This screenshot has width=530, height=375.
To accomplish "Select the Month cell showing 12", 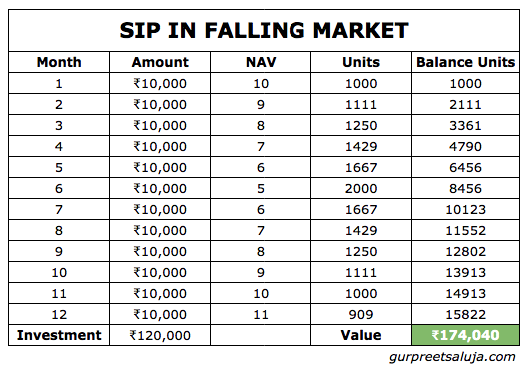I will (59, 314).
